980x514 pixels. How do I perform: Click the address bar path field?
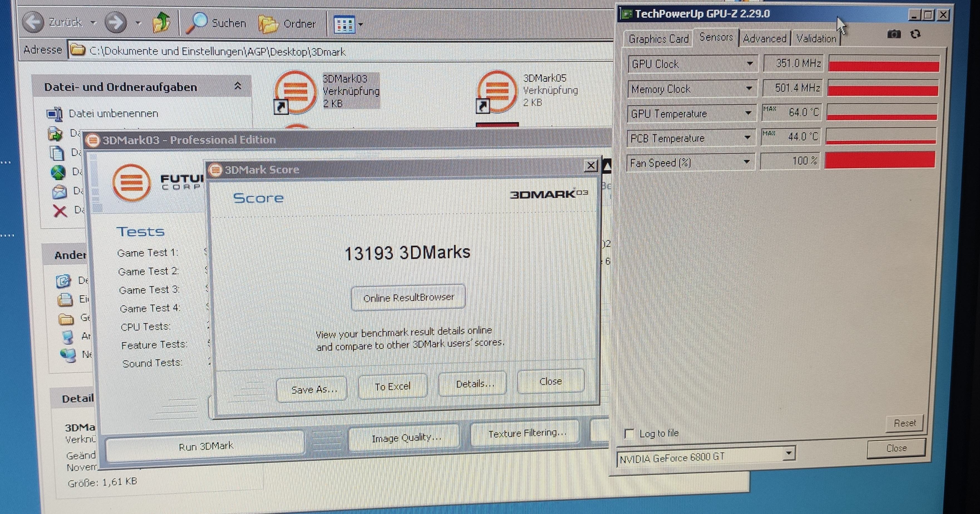pyautogui.click(x=339, y=51)
